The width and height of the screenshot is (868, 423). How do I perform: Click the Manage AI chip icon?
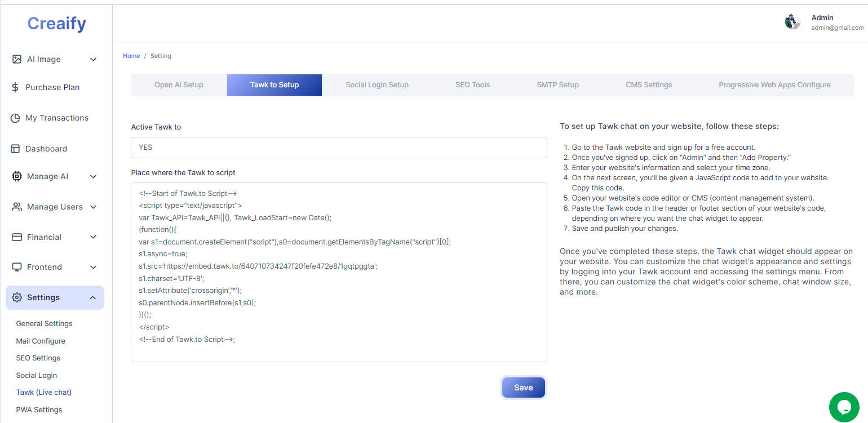pos(17,176)
